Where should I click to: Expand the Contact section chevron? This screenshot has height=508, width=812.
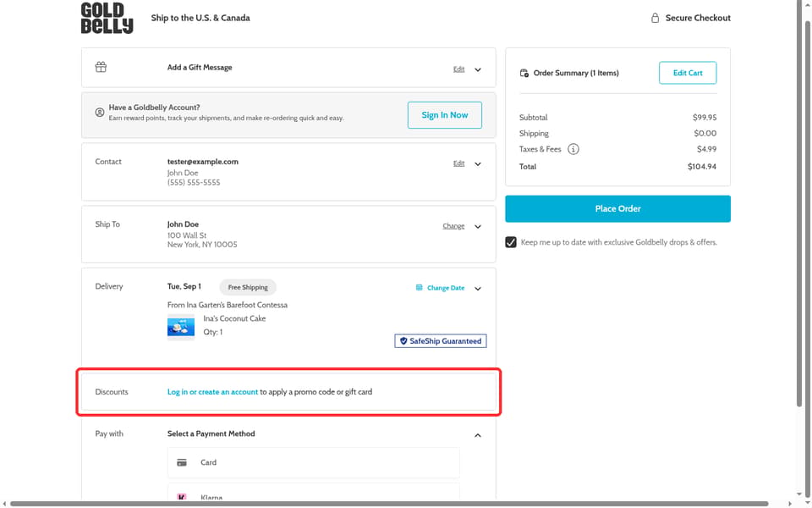477,163
